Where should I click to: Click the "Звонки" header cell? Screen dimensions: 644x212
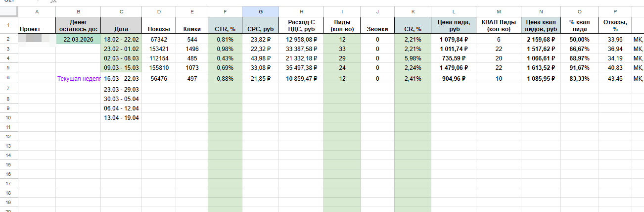pos(377,29)
